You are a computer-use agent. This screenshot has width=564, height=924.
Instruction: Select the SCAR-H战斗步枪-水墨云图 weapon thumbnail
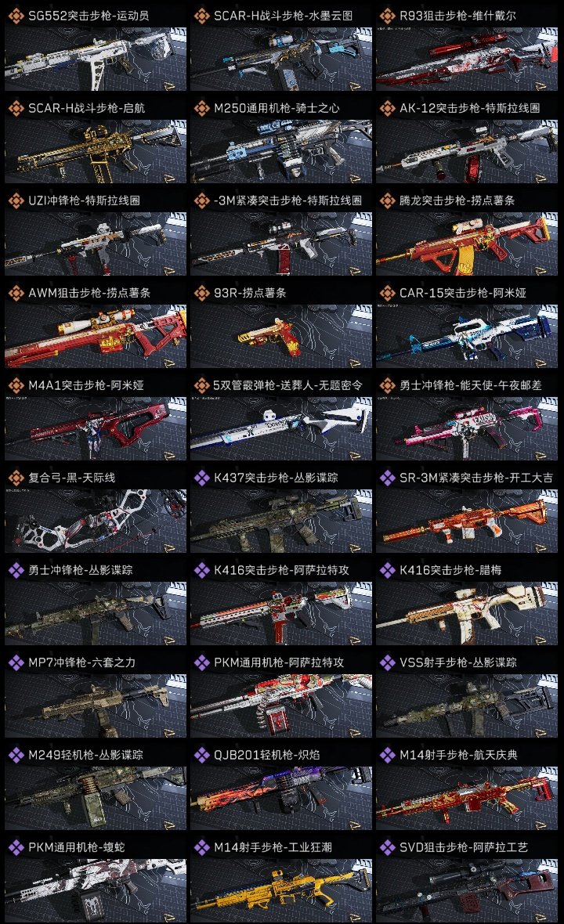281,59
